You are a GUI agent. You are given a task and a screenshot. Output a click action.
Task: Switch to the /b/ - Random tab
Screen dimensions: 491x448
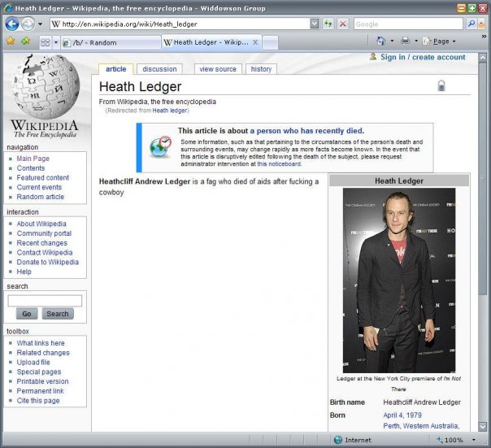point(111,42)
